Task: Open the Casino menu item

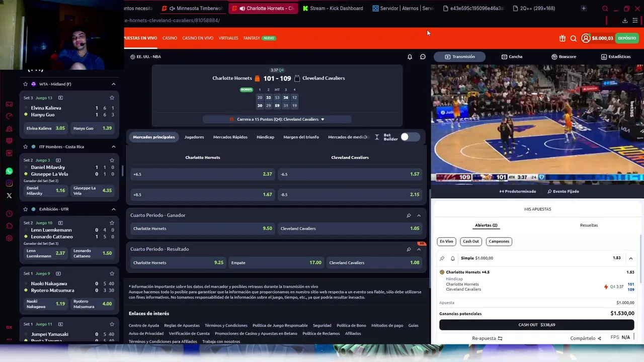Action: pos(170,38)
